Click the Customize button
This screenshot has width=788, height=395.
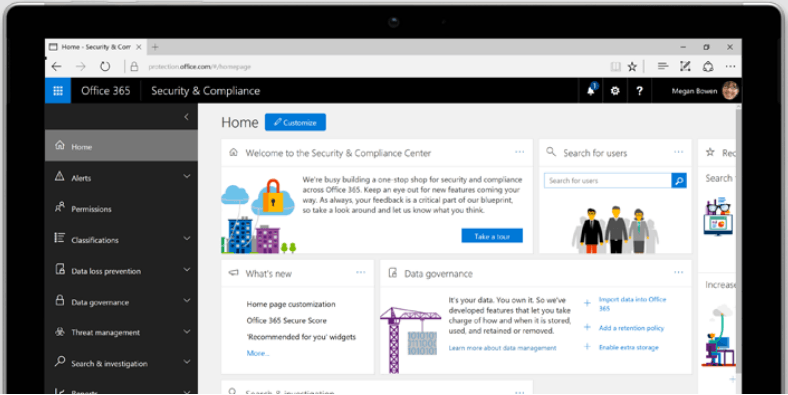[296, 122]
